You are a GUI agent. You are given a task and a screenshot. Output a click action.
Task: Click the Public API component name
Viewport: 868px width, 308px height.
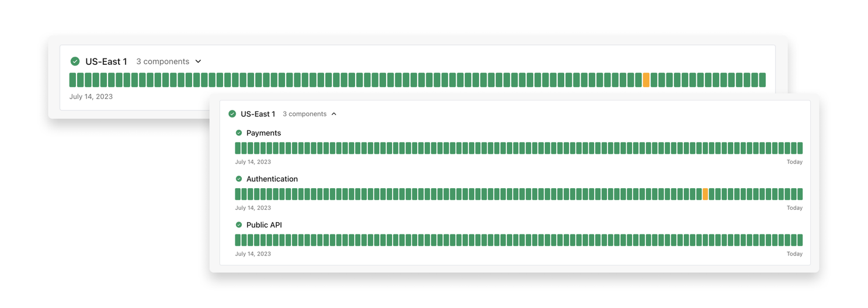tap(264, 225)
